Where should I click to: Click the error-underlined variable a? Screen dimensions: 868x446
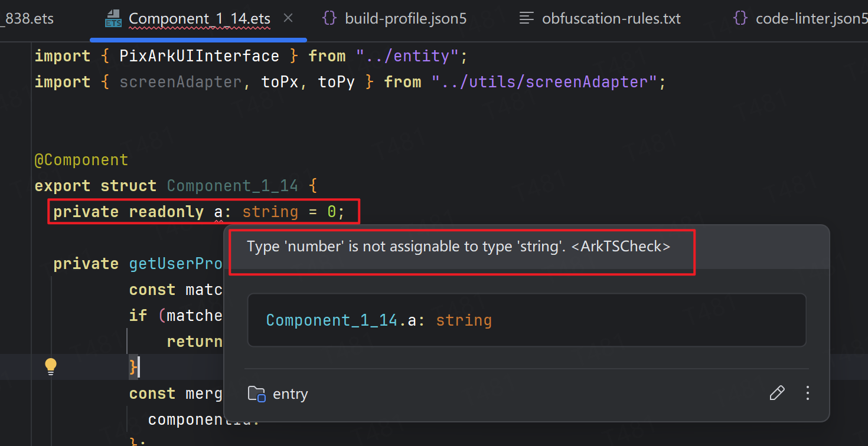(218, 212)
